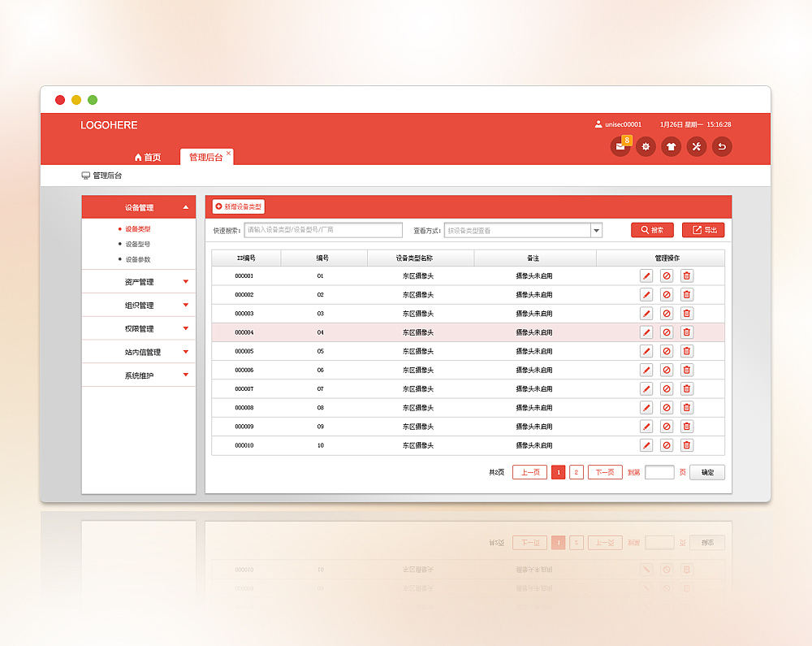
Task: Click the ID编号 column header
Action: point(246,258)
